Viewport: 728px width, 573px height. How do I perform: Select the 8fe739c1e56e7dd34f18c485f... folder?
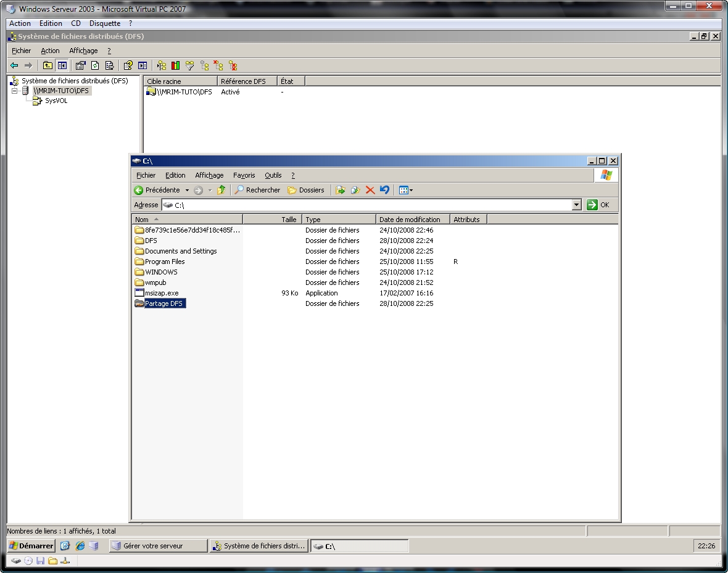192,230
